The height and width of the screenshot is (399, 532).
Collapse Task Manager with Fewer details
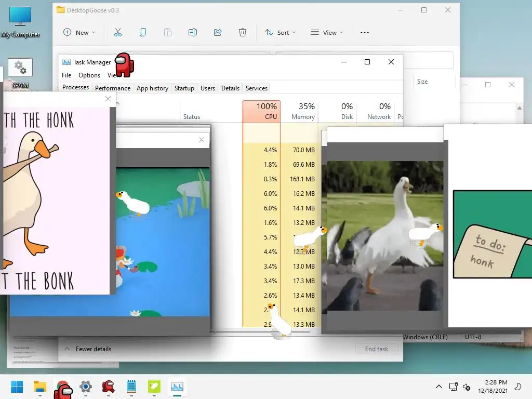[88, 349]
